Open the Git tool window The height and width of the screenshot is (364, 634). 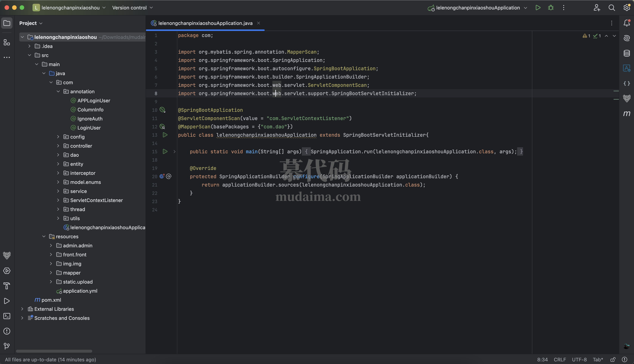pos(7,346)
